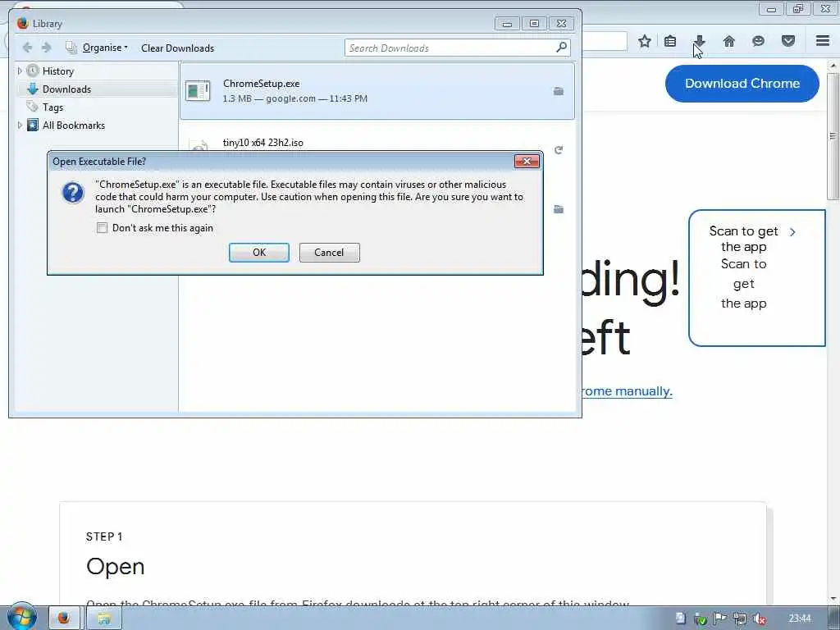Select Downloads in the Library sidebar
The width and height of the screenshot is (840, 630).
tap(66, 89)
